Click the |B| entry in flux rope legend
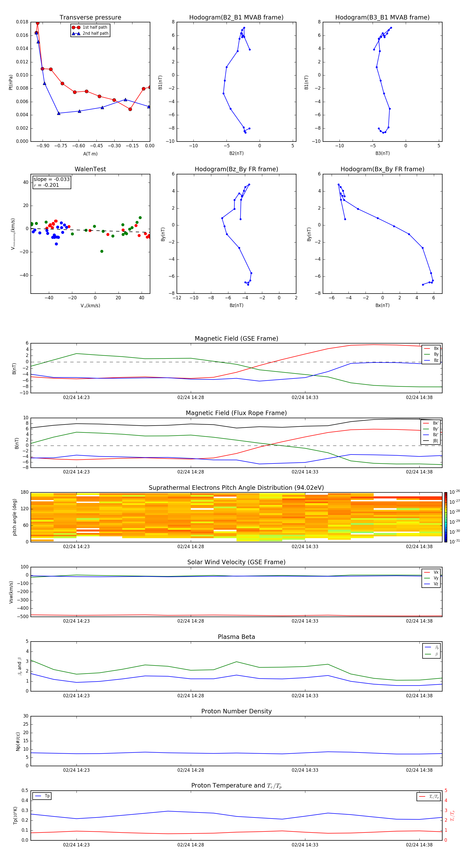The image size is (473, 868). [x=431, y=441]
